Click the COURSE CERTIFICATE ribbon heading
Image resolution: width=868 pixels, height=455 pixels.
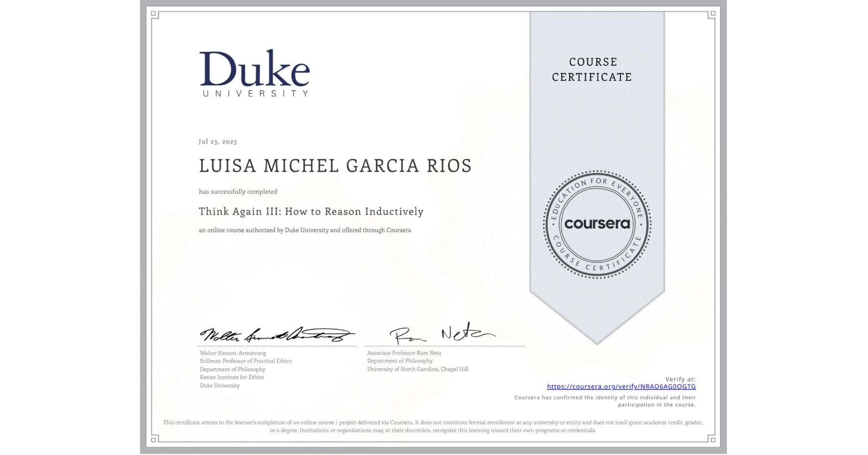tap(592, 69)
